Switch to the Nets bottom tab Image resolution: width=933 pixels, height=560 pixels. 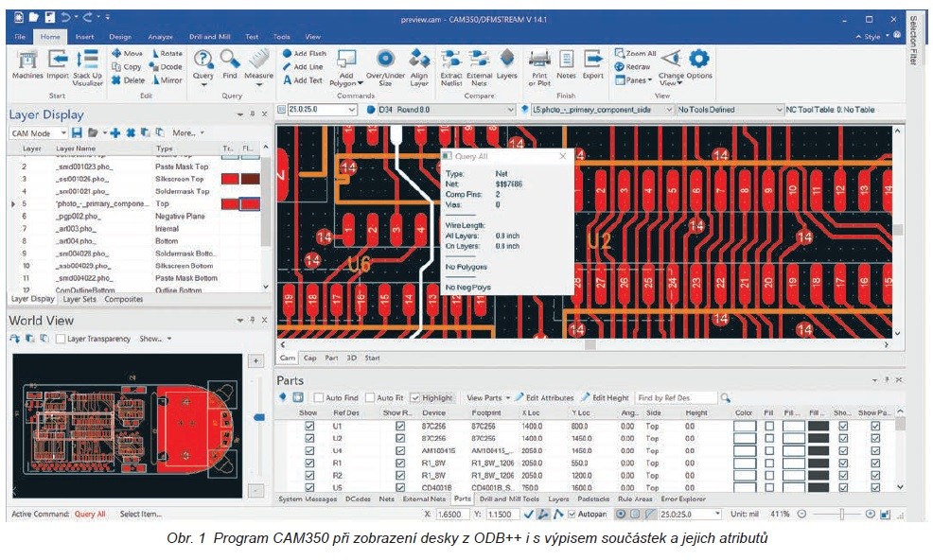coord(387,499)
